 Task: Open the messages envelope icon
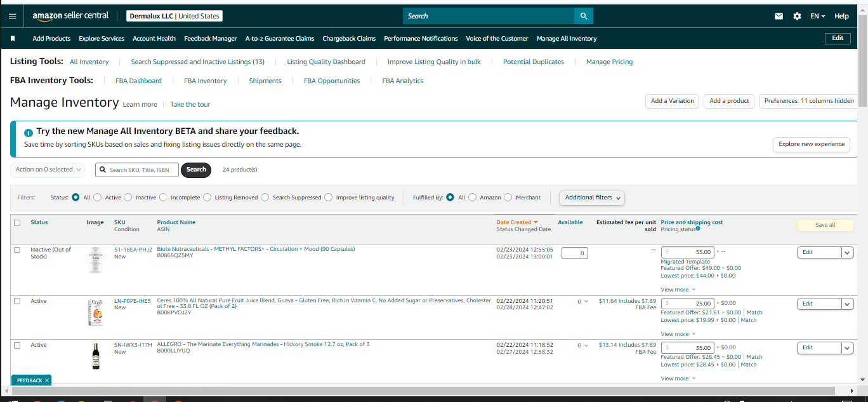point(779,17)
